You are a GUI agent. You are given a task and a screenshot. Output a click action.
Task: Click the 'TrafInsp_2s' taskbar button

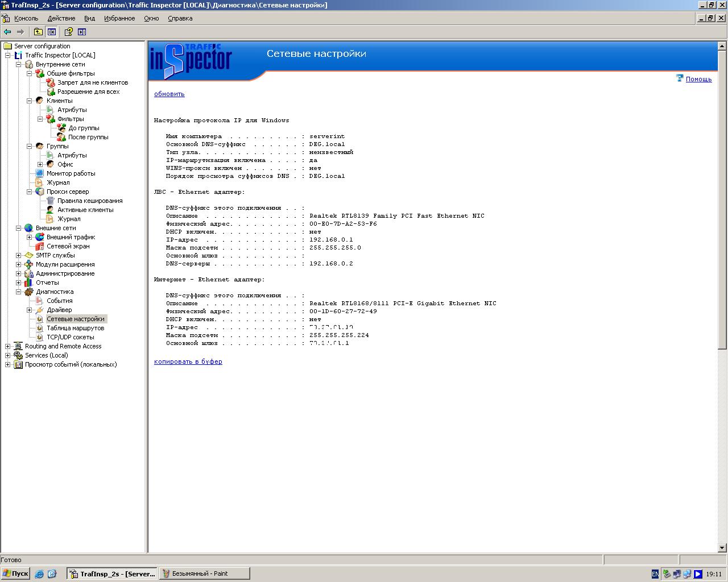(x=112, y=573)
